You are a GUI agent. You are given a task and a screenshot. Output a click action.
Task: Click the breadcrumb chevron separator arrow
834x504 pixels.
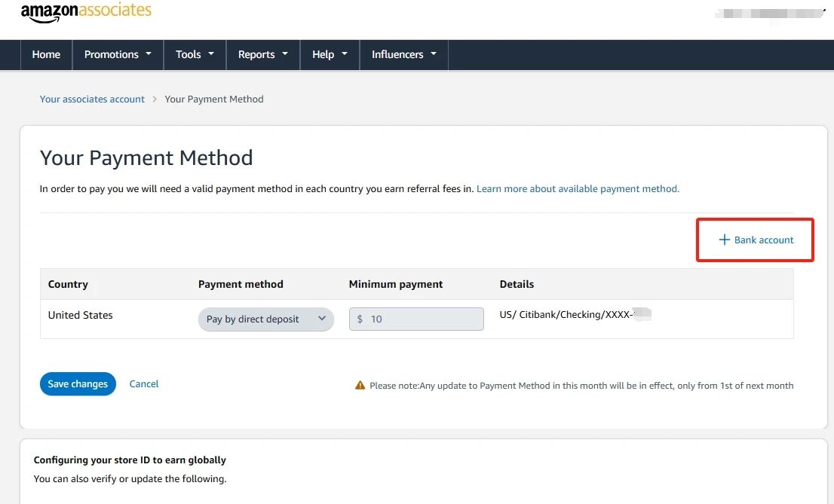155,99
